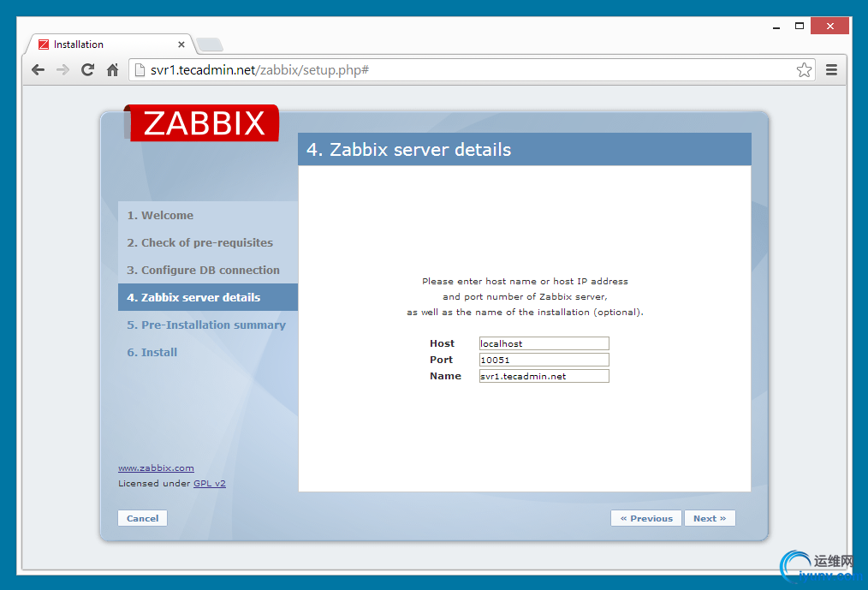The width and height of the screenshot is (868, 590).
Task: Click the page icon before the URL
Action: click(139, 69)
